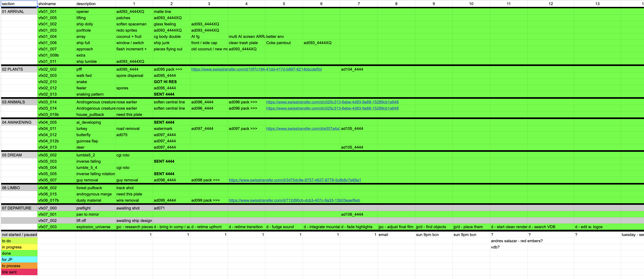Click the 'section' header cell

pyautogui.click(x=19, y=4)
